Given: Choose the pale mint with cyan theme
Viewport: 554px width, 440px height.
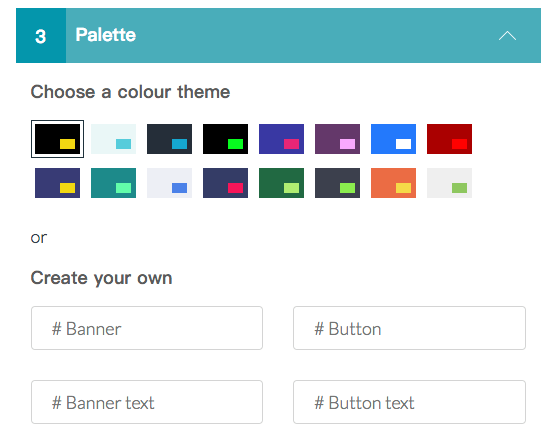Looking at the screenshot, I should [x=113, y=139].
